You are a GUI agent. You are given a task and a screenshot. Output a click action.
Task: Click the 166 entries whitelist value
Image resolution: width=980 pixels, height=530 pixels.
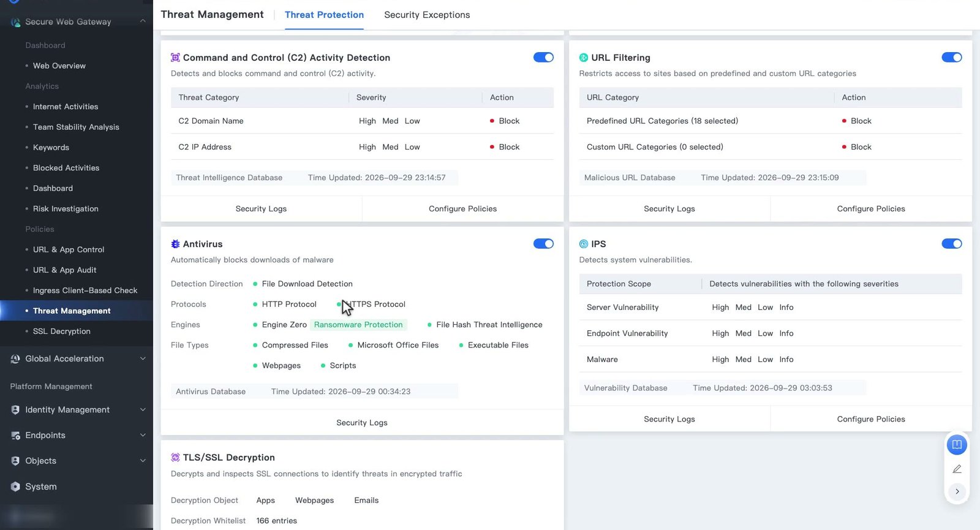coord(276,521)
